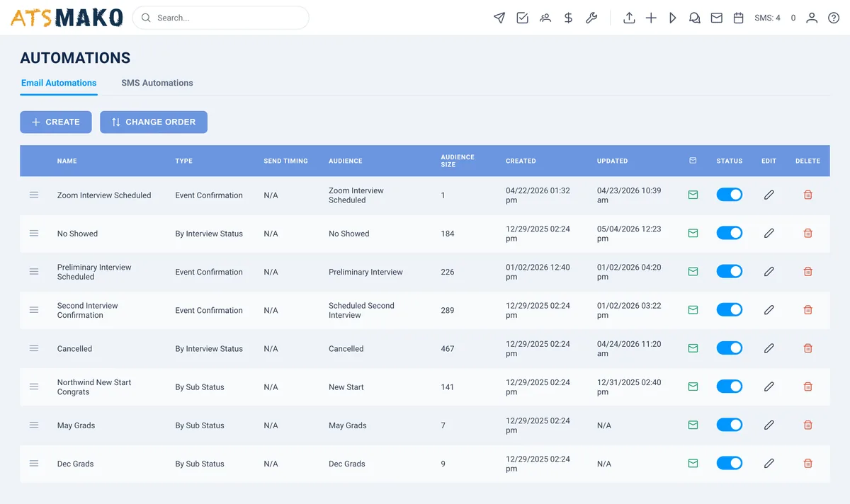The height and width of the screenshot is (504, 850).
Task: Edit the Preliminary Interview Scheduled automation
Action: (769, 271)
